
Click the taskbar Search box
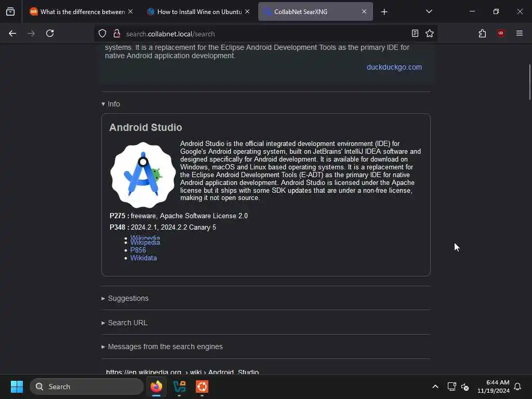pos(87,387)
